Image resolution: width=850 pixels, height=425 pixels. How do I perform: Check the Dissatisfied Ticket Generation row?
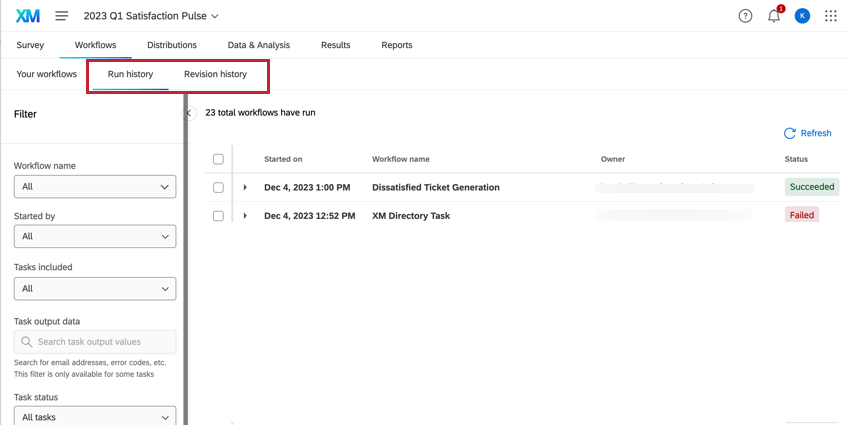pyautogui.click(x=219, y=187)
